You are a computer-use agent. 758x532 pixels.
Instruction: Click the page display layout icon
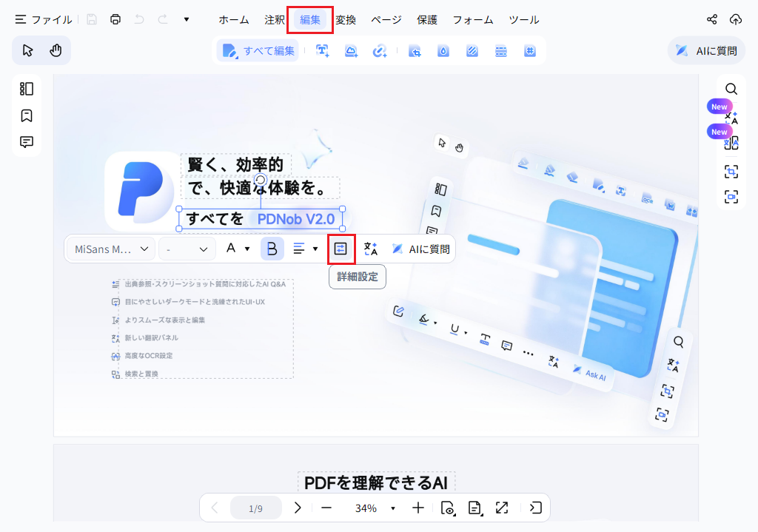(x=475, y=508)
